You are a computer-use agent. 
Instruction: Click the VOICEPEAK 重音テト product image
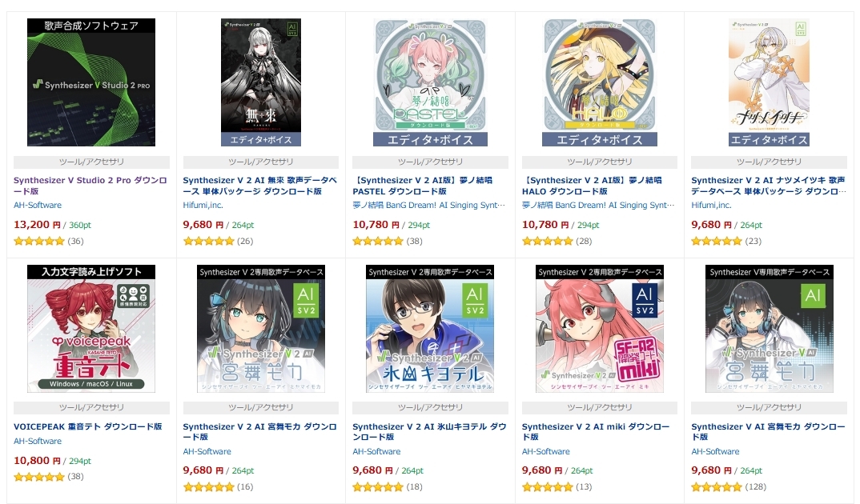(x=91, y=329)
